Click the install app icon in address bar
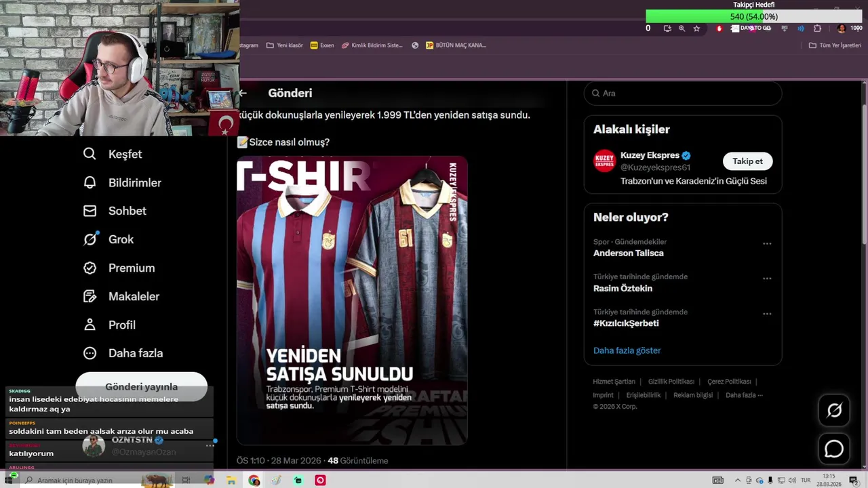868x488 pixels. point(667,28)
